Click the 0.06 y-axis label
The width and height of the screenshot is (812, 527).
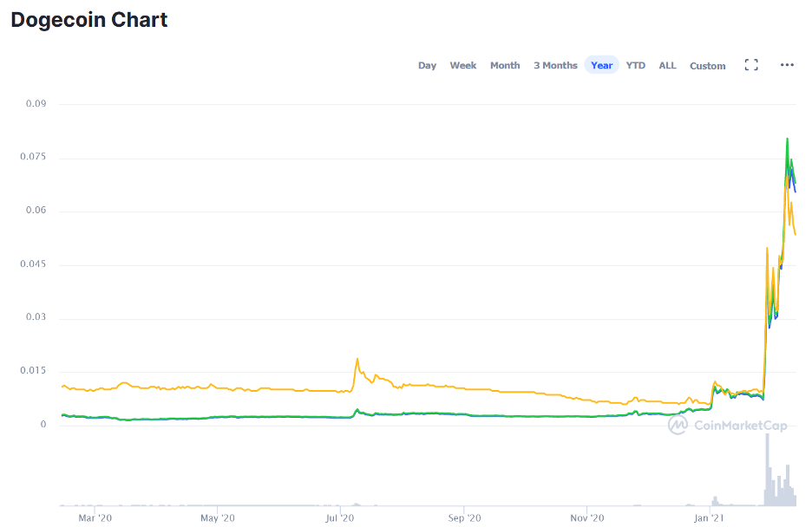point(36,210)
